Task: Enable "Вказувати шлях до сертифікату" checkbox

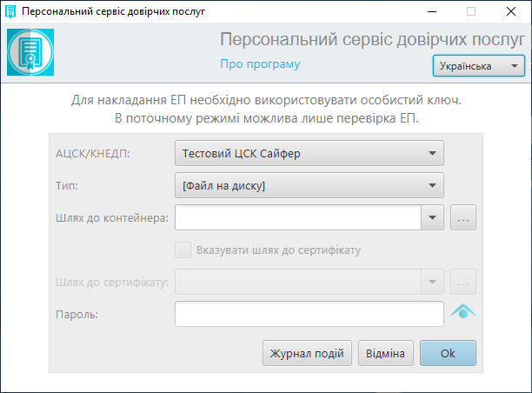Action: point(183,250)
